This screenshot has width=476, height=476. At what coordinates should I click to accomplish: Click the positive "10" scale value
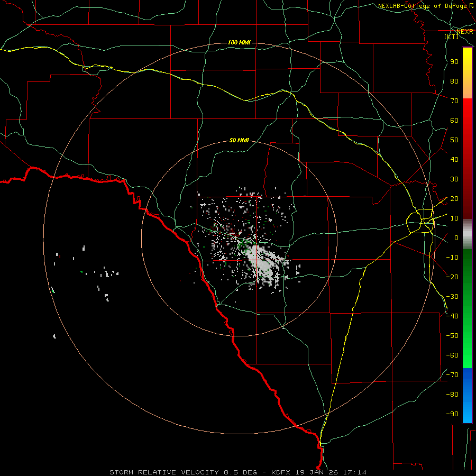[454, 218]
